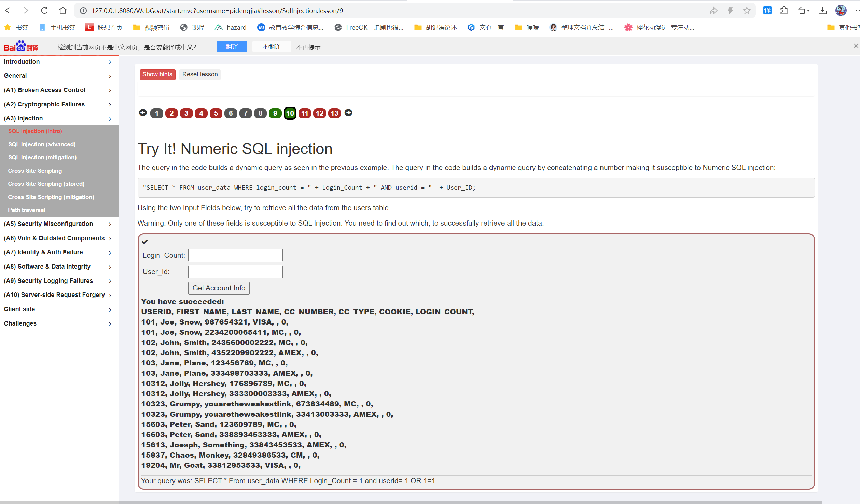Click the Get Account Info button

[x=219, y=288]
